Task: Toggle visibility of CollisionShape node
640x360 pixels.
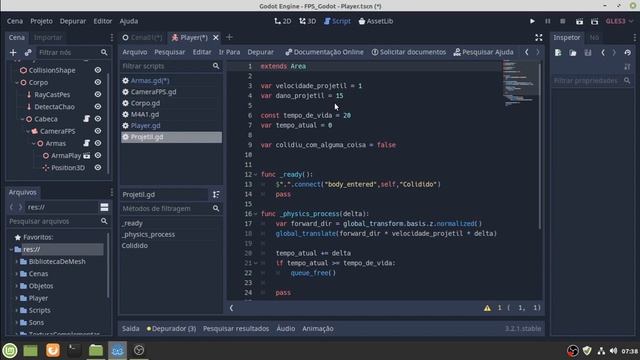Action: [98, 70]
